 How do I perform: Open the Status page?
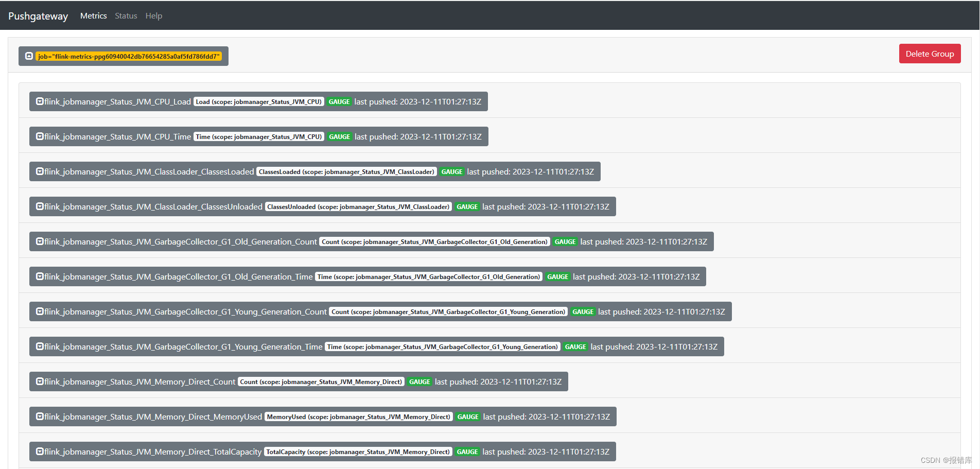[x=126, y=15]
